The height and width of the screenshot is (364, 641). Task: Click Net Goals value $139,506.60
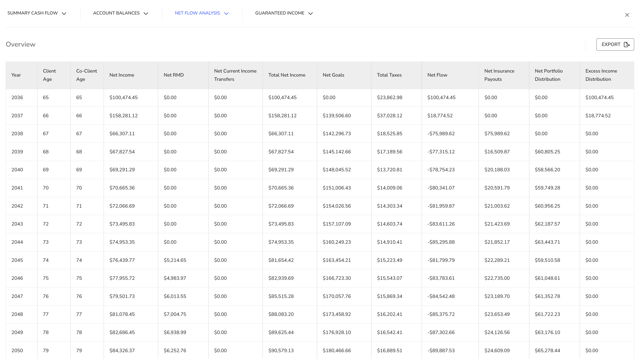[337, 116]
